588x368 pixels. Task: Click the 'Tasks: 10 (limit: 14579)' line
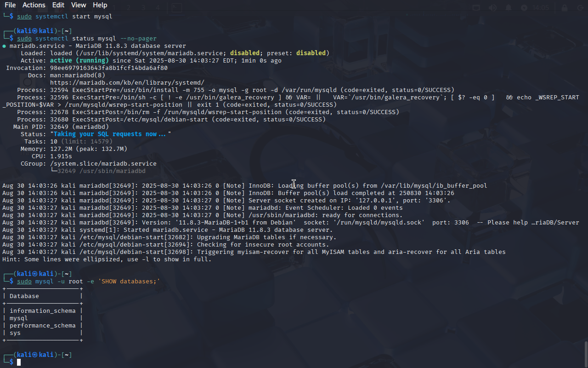[x=68, y=142]
